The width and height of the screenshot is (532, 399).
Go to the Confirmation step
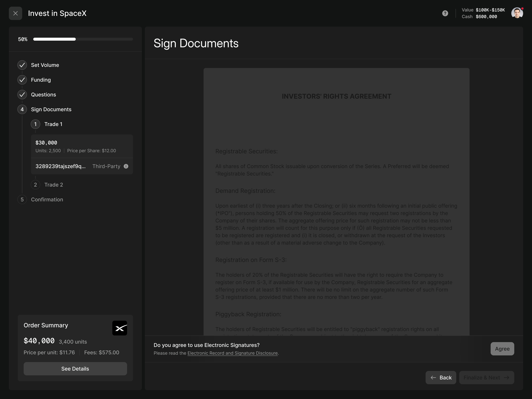(47, 200)
